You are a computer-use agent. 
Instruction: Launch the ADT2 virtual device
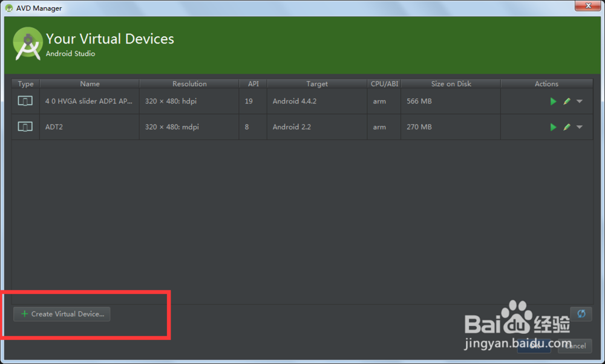(553, 127)
